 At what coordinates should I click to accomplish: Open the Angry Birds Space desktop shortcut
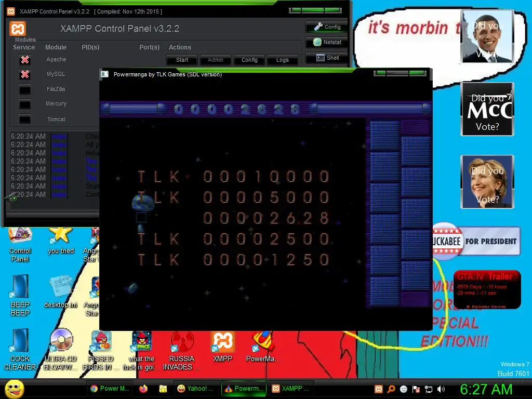[x=141, y=350]
